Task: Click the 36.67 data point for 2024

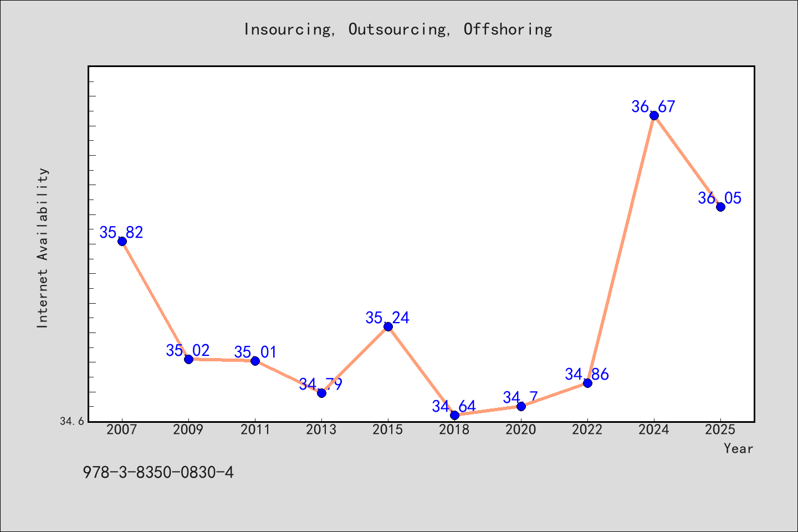Action: [x=654, y=115]
